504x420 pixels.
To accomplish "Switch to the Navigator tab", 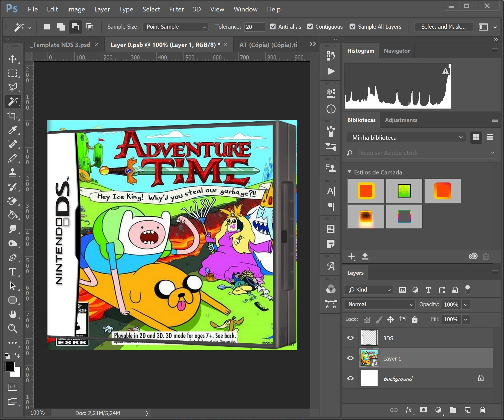I will pyautogui.click(x=396, y=51).
